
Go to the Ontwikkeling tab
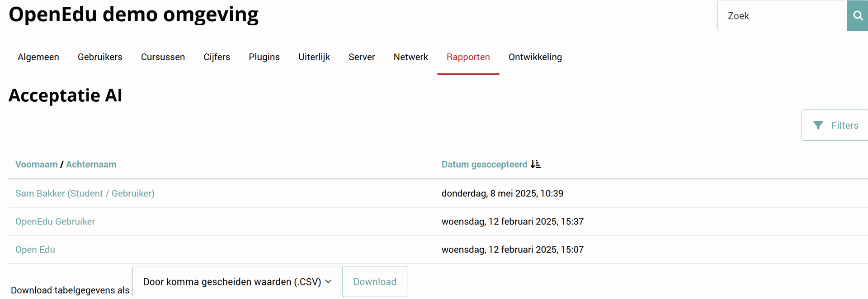(x=535, y=57)
